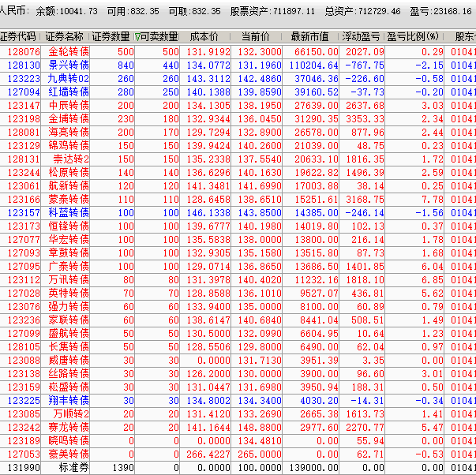Click market value 110204.64
This screenshot has height=475, width=476.
tap(314, 65)
